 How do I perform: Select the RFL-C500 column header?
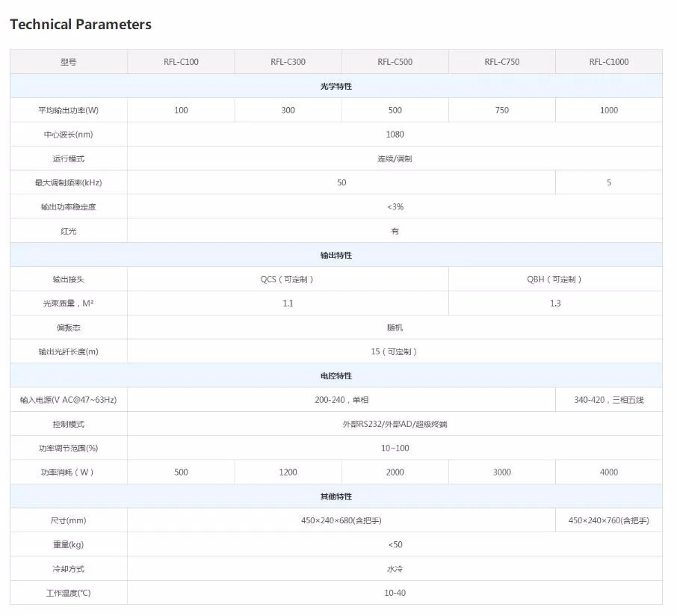click(x=395, y=62)
